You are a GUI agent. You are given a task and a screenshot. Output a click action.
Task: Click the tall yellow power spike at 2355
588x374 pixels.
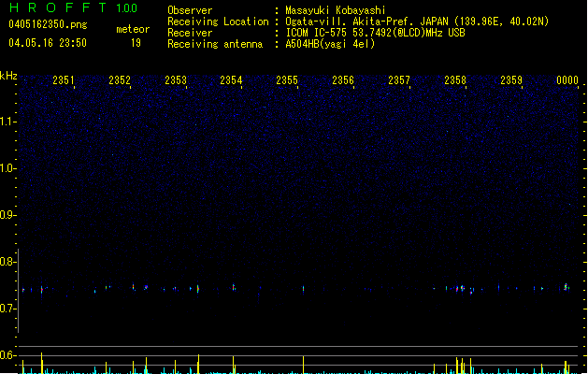[304, 365]
